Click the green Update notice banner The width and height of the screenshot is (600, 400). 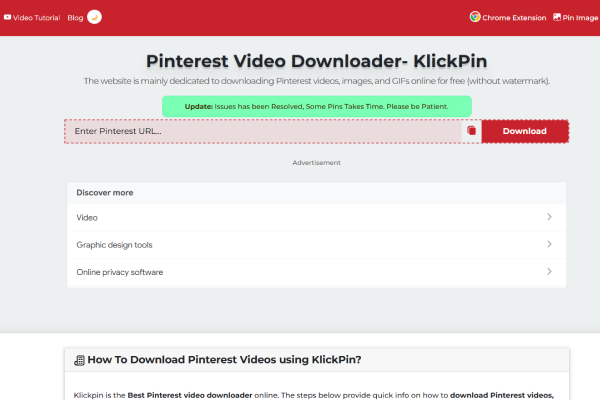pyautogui.click(x=316, y=106)
